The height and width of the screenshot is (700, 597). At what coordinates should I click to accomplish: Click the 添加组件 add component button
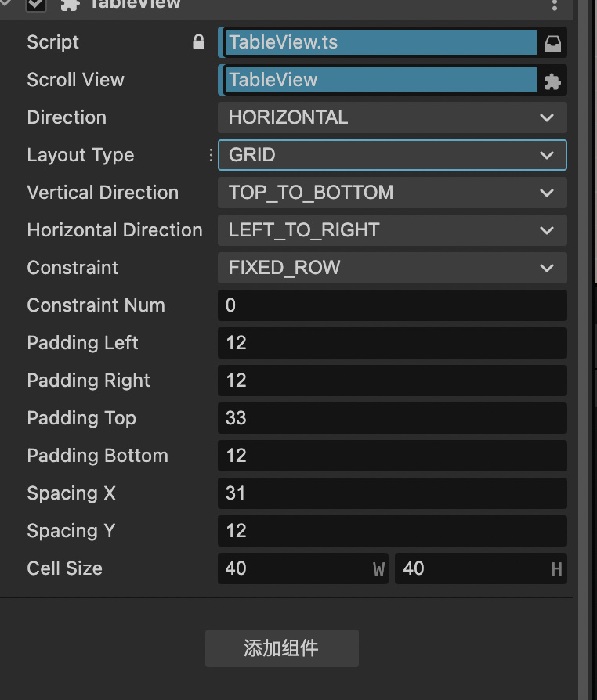tap(282, 648)
